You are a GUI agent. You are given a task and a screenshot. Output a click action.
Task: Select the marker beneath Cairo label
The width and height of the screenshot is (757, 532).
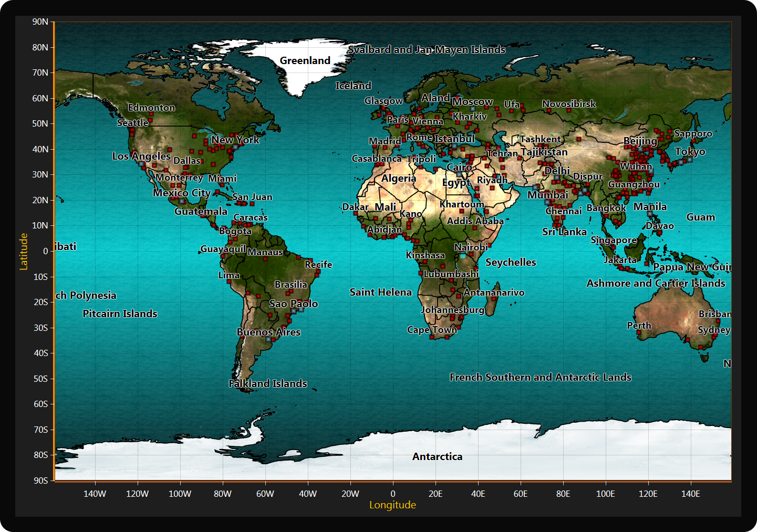(459, 174)
